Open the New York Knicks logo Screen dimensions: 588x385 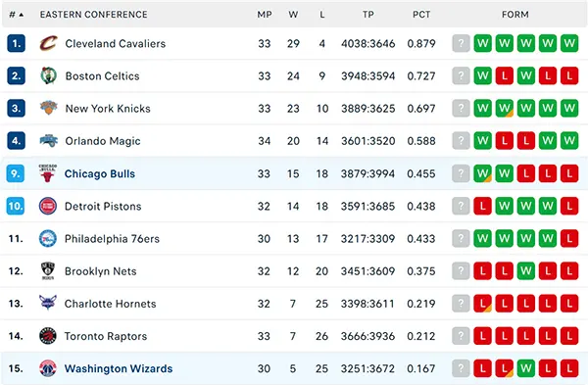pos(48,108)
